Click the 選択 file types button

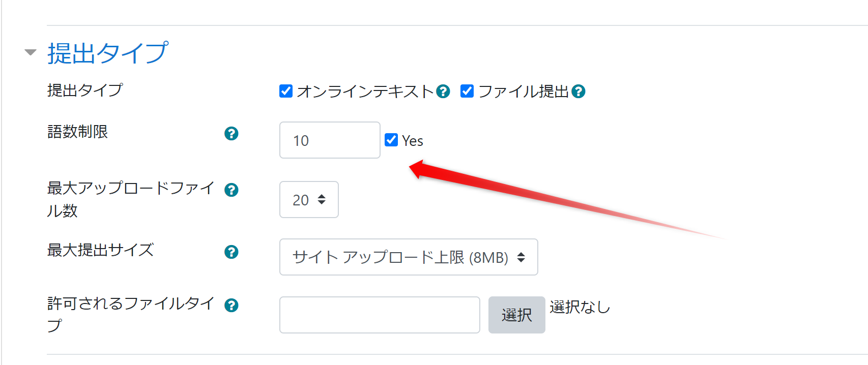(x=516, y=315)
